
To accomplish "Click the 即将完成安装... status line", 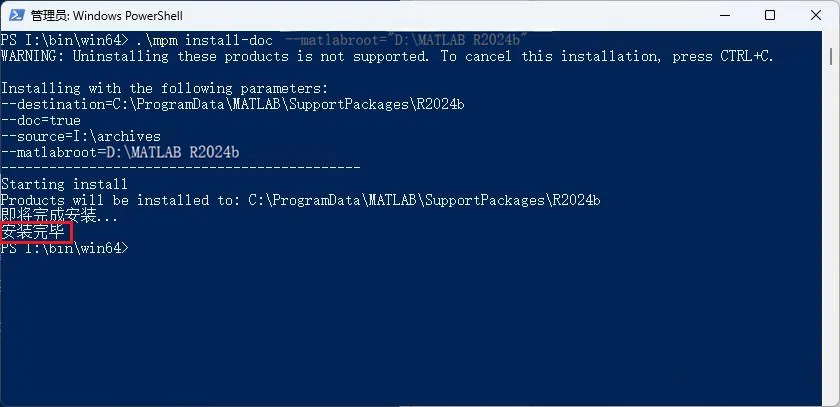I will point(59,216).
